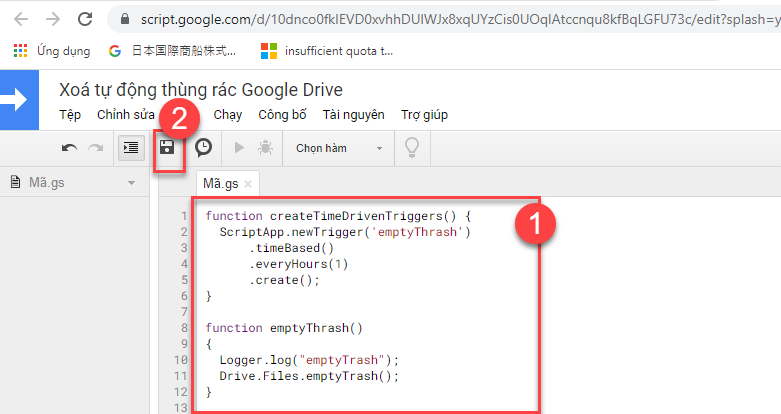
Task: Run the function with play icon
Action: point(239,147)
